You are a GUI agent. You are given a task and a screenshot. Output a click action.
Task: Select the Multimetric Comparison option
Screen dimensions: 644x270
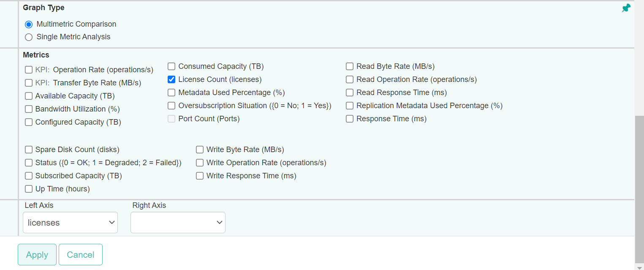click(x=28, y=24)
